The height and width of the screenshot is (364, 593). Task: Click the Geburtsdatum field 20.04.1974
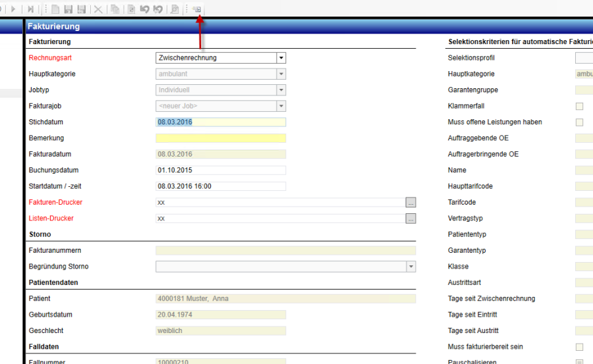pyautogui.click(x=221, y=315)
